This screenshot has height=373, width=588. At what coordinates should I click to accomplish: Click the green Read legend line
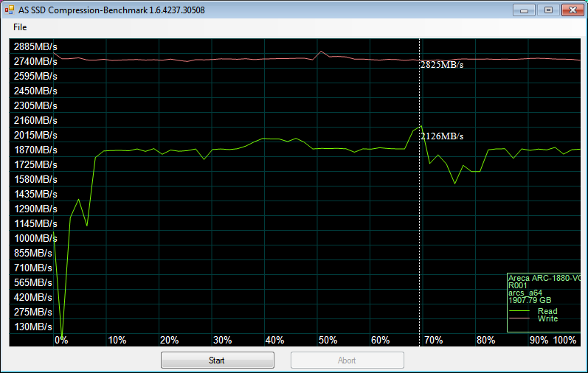pyautogui.click(x=519, y=311)
